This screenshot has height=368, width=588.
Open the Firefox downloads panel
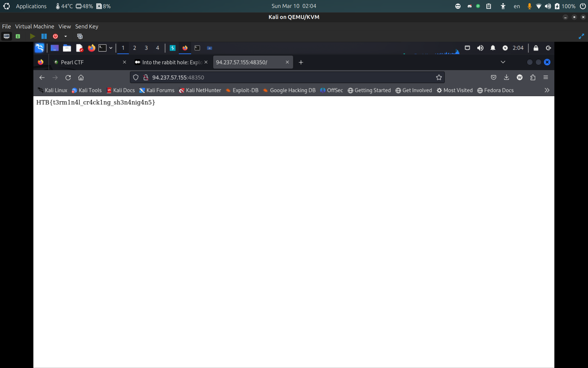tap(506, 77)
